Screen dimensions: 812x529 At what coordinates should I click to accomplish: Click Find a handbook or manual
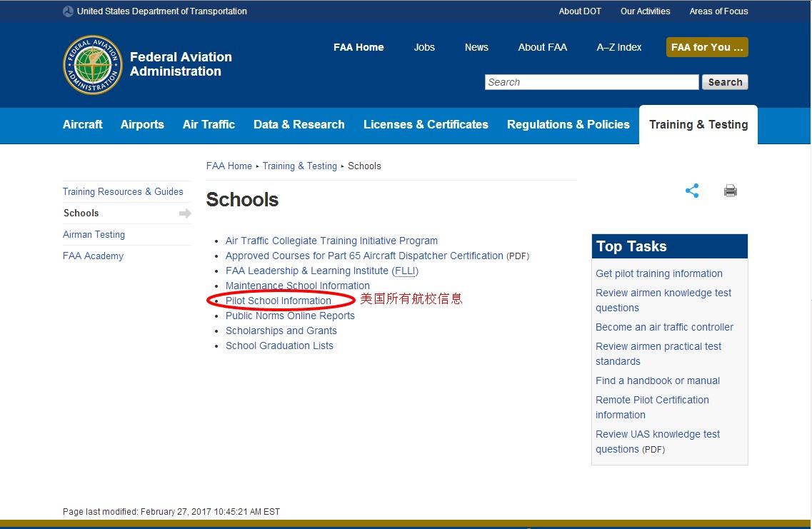(658, 381)
